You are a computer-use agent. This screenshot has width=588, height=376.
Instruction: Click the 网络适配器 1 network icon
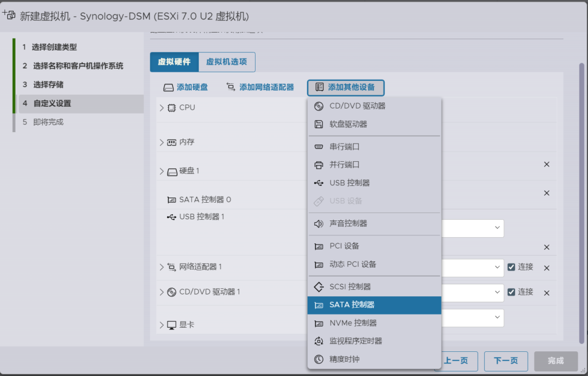coord(171,267)
